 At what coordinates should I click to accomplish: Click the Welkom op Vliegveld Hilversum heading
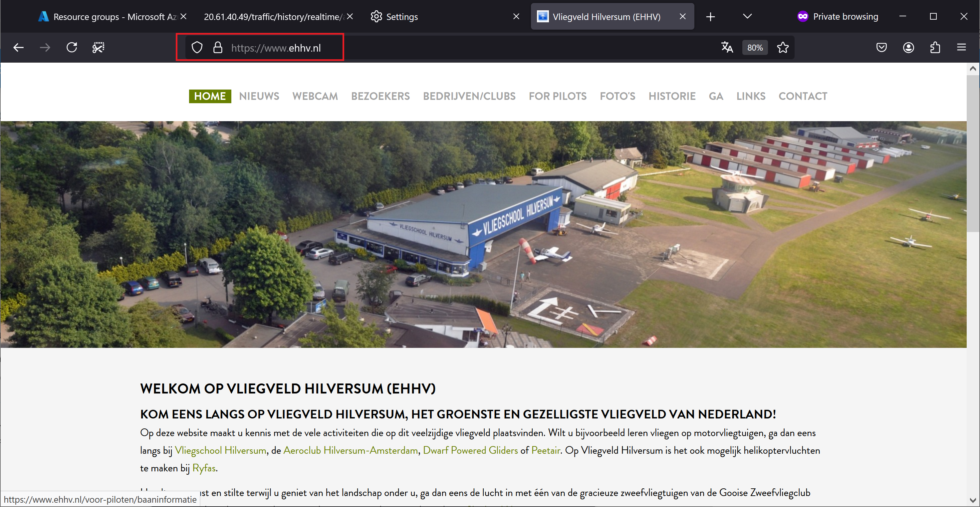tap(288, 388)
